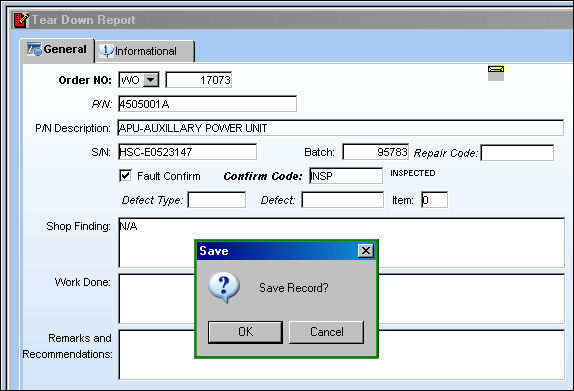Click the P/N Description field
Viewport: 574px width, 391px height.
click(x=340, y=128)
